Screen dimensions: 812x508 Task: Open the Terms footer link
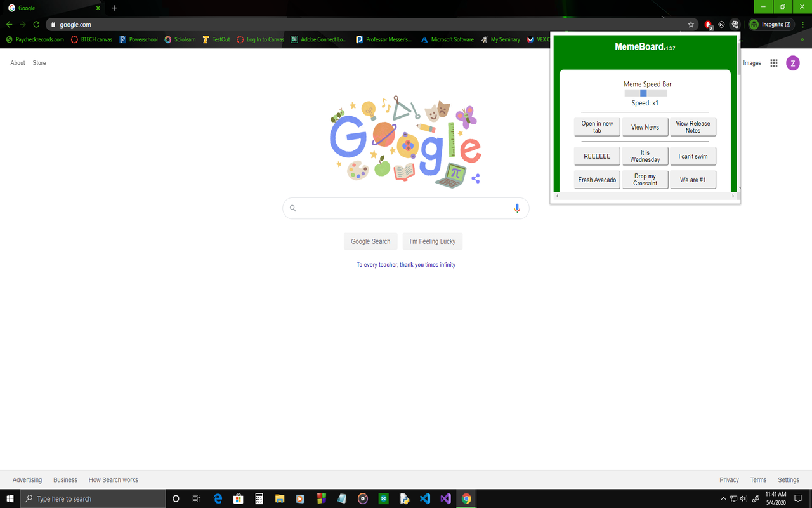[758, 480]
